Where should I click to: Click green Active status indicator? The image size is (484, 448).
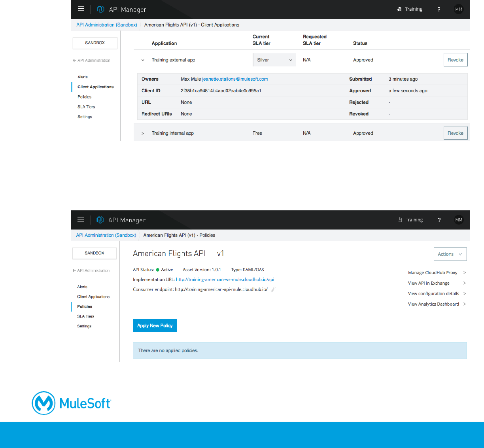tap(157, 270)
